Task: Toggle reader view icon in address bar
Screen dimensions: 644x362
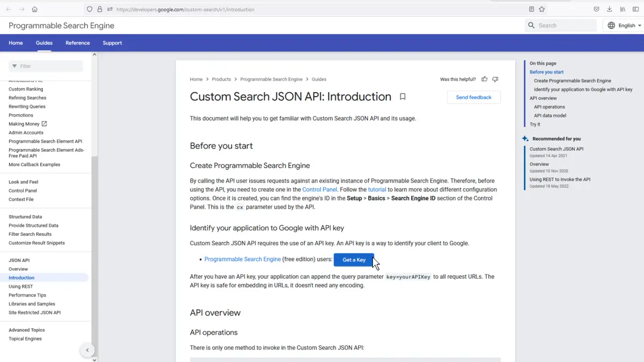Action: pyautogui.click(x=531, y=9)
